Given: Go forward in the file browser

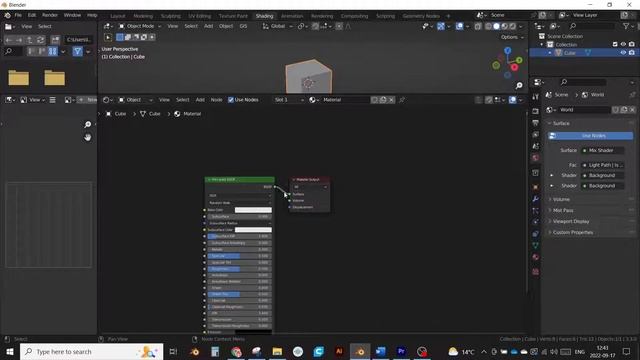Looking at the screenshot, I should coord(19,40).
